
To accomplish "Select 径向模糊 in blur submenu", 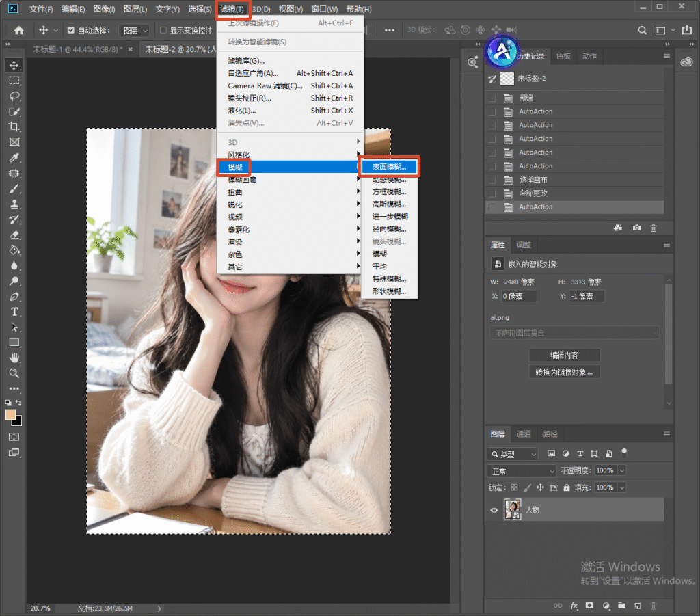I will tap(389, 229).
